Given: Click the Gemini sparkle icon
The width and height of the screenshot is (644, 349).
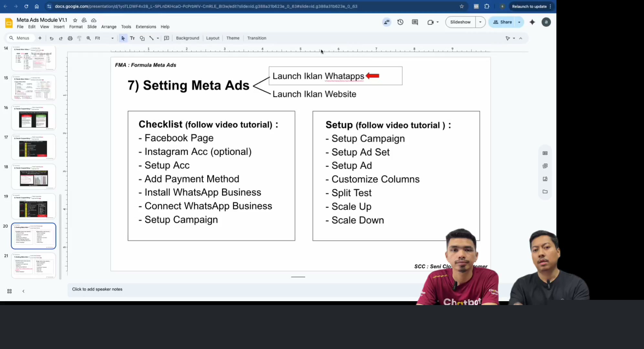Looking at the screenshot, I should tap(532, 22).
